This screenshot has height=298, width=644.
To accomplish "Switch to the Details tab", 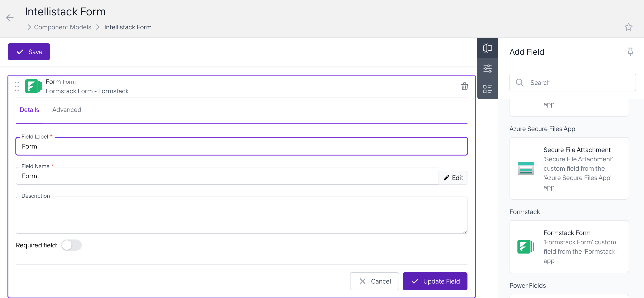I will pyautogui.click(x=29, y=110).
